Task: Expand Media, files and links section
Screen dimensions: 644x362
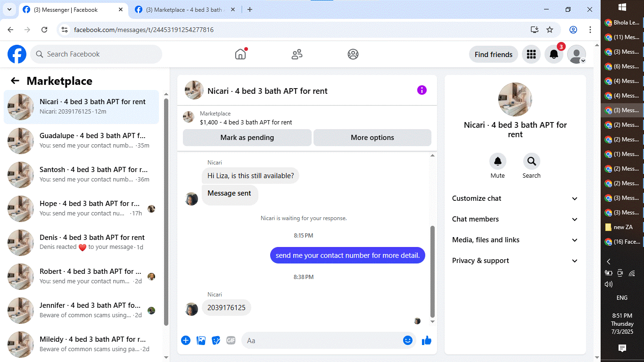Action: (x=515, y=240)
